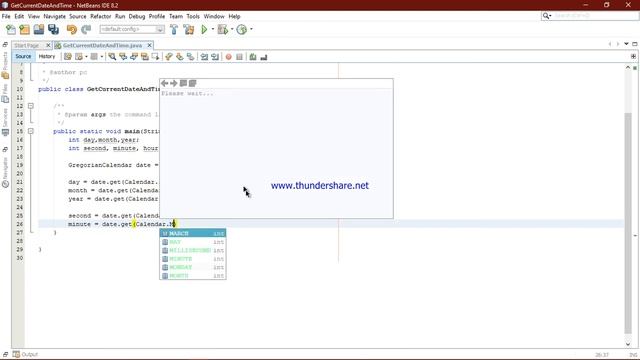The image size is (640, 360).
Task: Click the Open Project toolbar icon
Action: 39,29
